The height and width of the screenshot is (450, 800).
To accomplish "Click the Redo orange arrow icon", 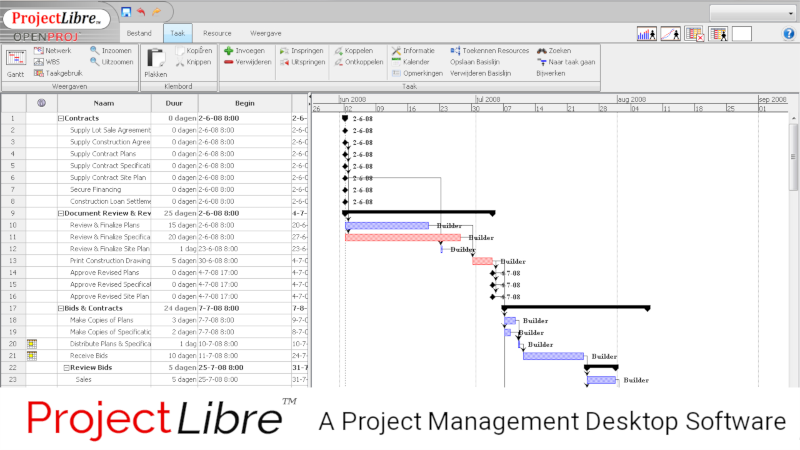I will pos(157,12).
